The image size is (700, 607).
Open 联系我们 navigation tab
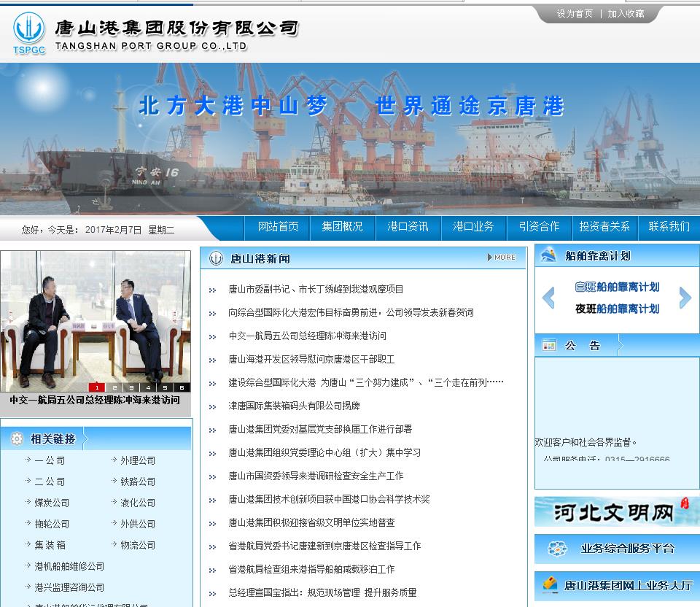[669, 226]
